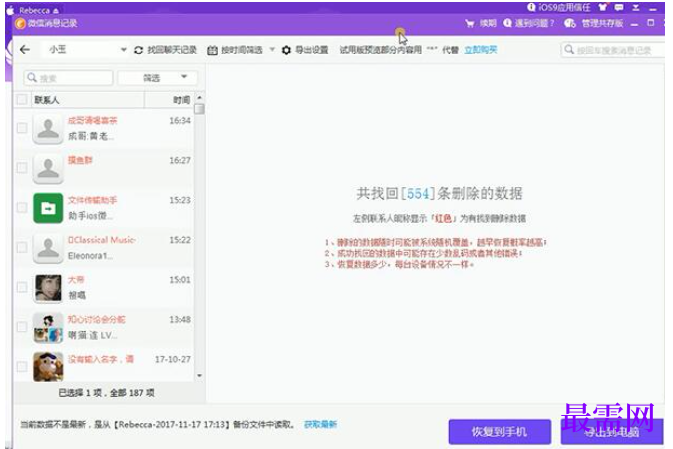The width and height of the screenshot is (673, 449).
Task: Click the contact list vertical scrollbar
Action: tap(199, 236)
